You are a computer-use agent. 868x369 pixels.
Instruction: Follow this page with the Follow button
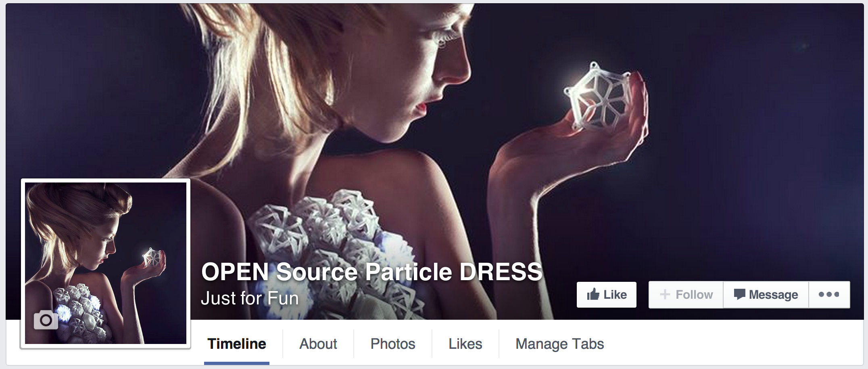coord(686,295)
